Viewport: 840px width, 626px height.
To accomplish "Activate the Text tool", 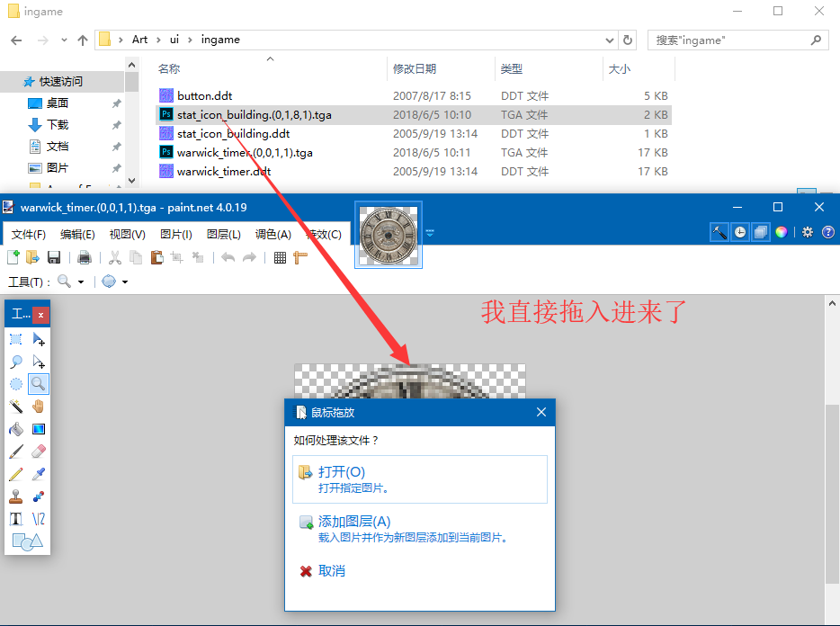I will (16, 519).
